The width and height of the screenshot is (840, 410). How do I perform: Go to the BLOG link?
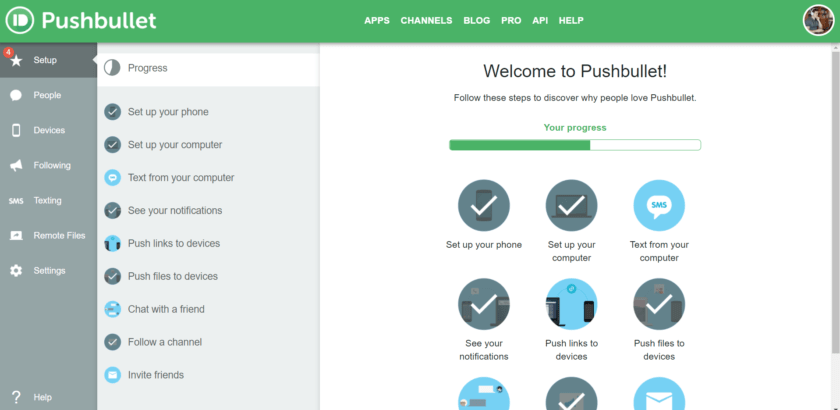pos(476,20)
